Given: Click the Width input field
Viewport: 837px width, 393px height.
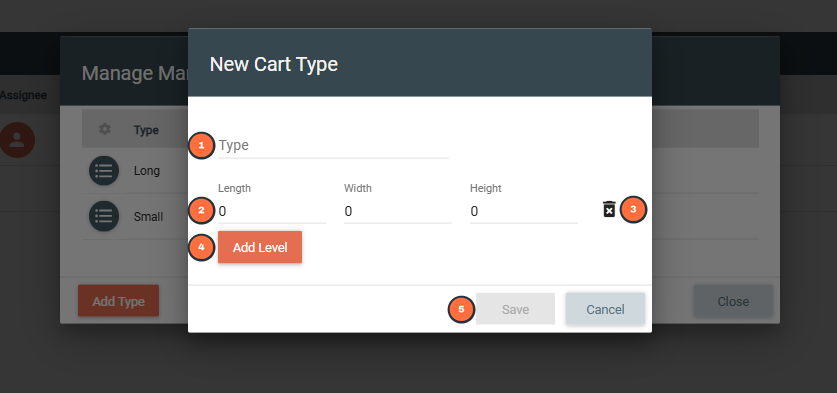Looking at the screenshot, I should pos(398,211).
